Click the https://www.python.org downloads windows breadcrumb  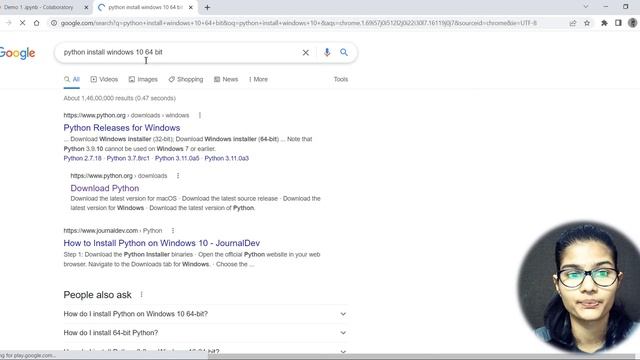click(126, 116)
